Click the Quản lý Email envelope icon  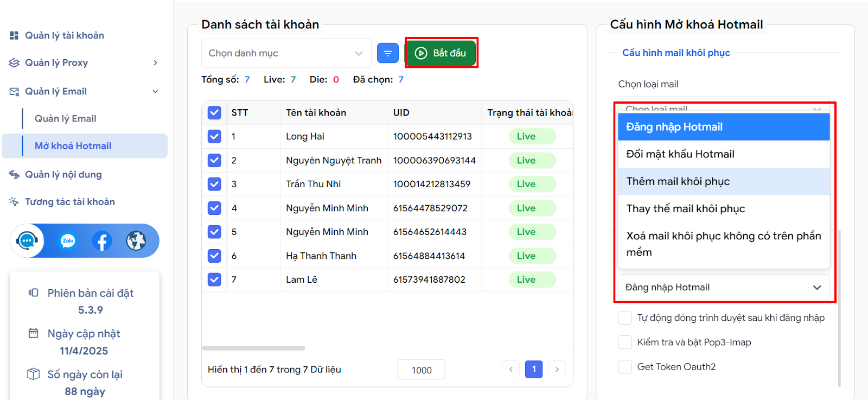pyautogui.click(x=14, y=91)
